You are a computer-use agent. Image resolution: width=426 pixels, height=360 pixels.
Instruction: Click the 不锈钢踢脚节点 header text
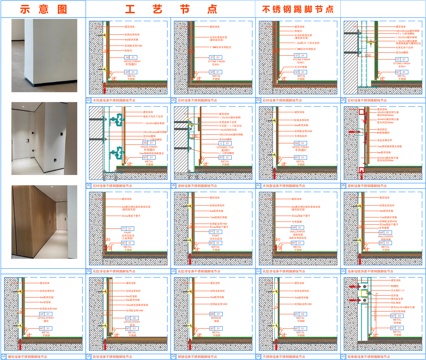pos(298,9)
